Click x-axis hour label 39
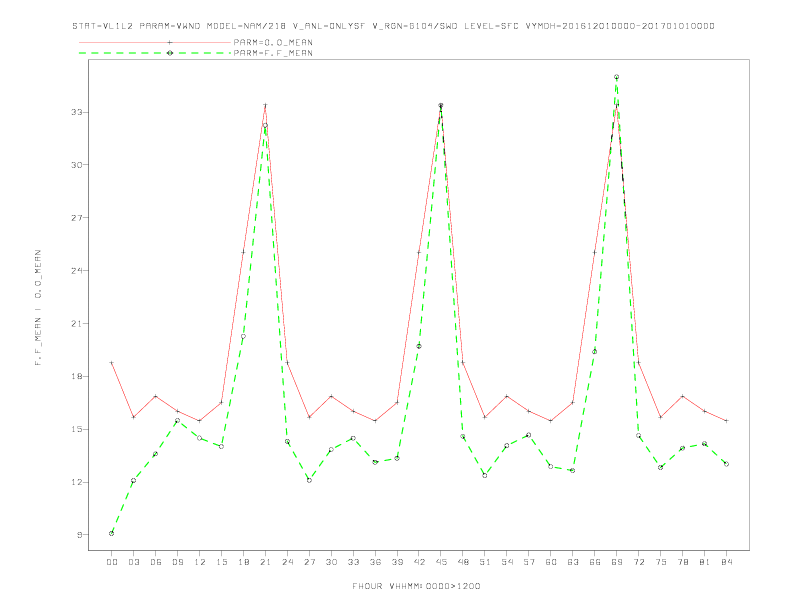 coord(397,562)
